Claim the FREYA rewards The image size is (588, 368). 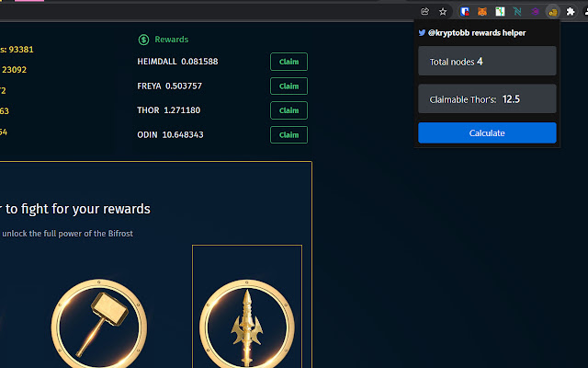(x=288, y=86)
